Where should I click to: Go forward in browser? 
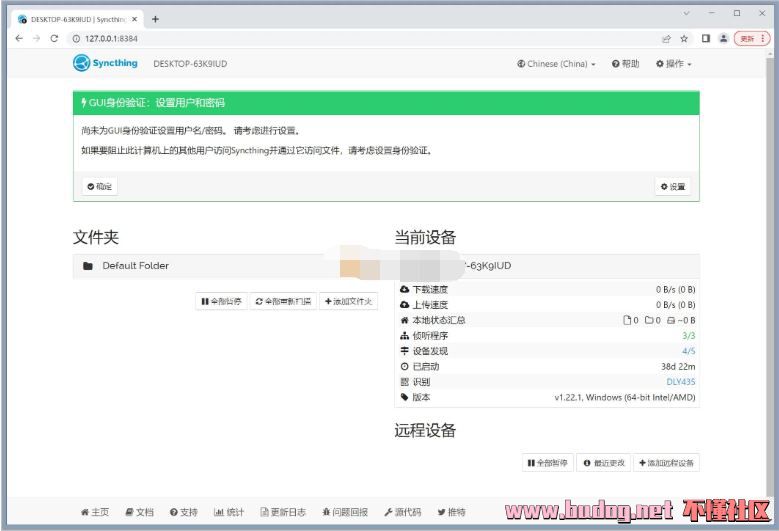36,38
